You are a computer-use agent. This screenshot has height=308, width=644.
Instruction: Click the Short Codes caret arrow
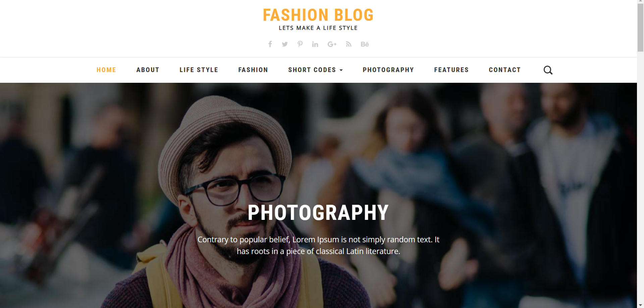click(341, 70)
